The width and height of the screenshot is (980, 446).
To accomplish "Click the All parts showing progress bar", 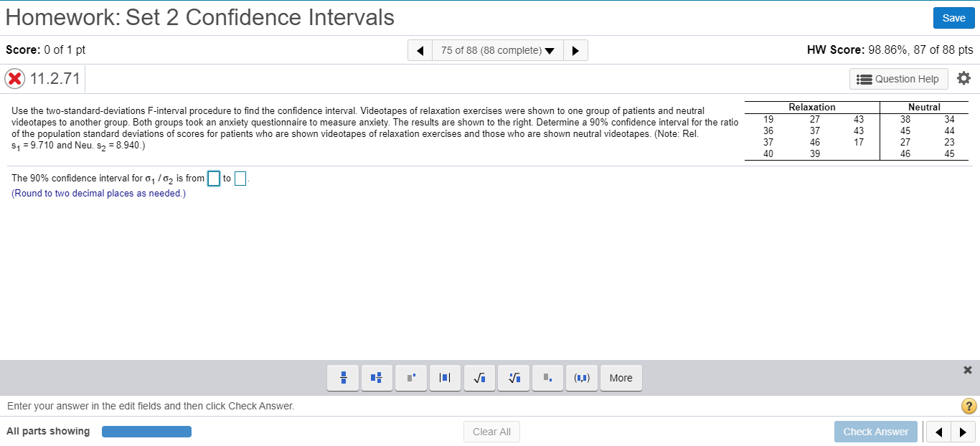I will click(146, 432).
